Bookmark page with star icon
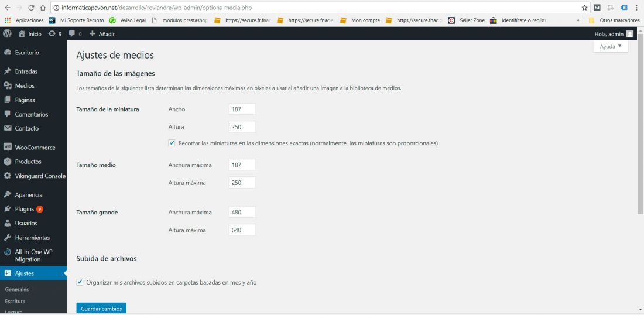Viewport: 644px width, 315px height. coord(584,8)
